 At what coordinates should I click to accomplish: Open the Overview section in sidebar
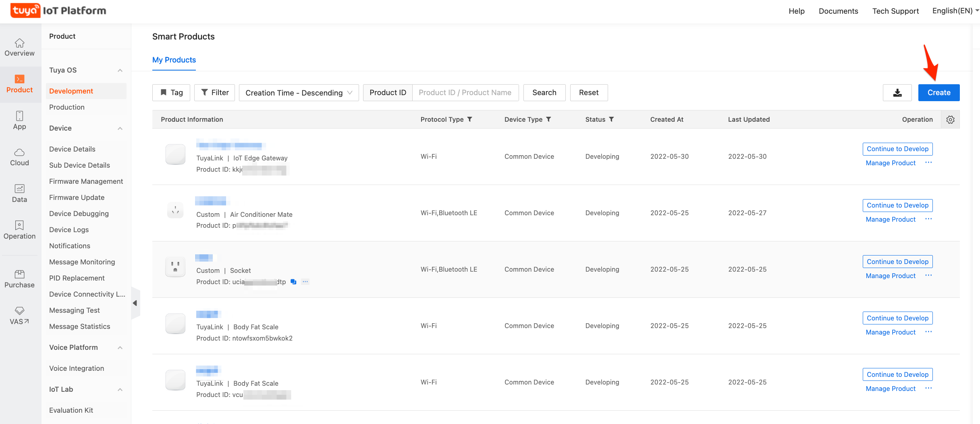[19, 48]
